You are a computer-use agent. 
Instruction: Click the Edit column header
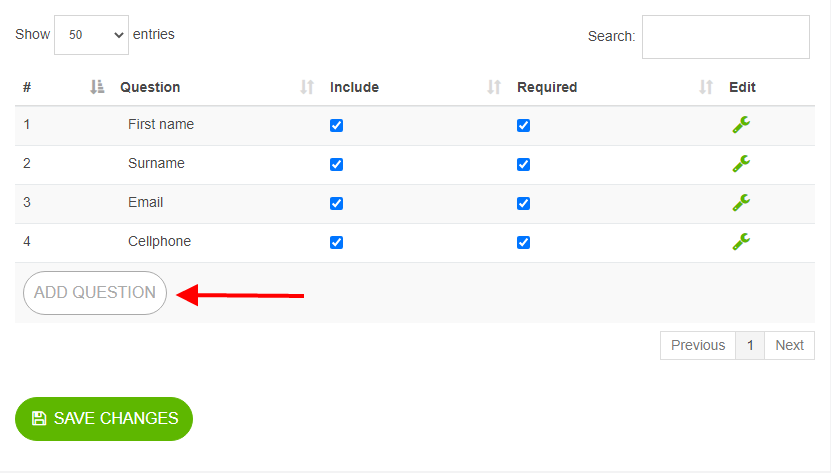pos(742,87)
